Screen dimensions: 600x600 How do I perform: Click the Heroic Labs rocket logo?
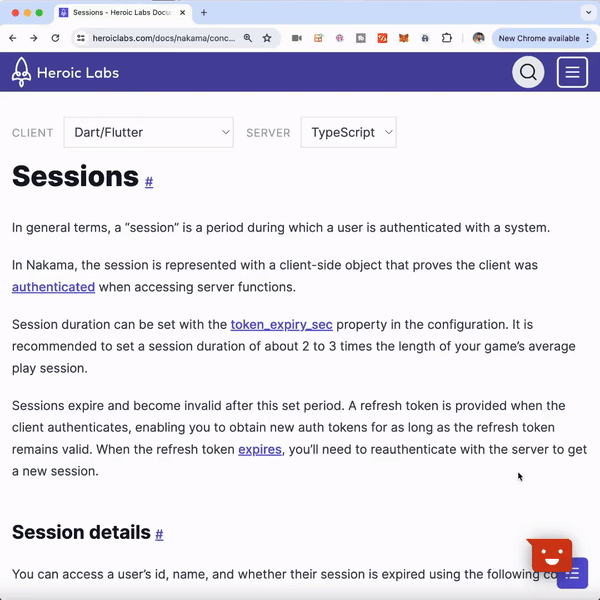pos(22,72)
